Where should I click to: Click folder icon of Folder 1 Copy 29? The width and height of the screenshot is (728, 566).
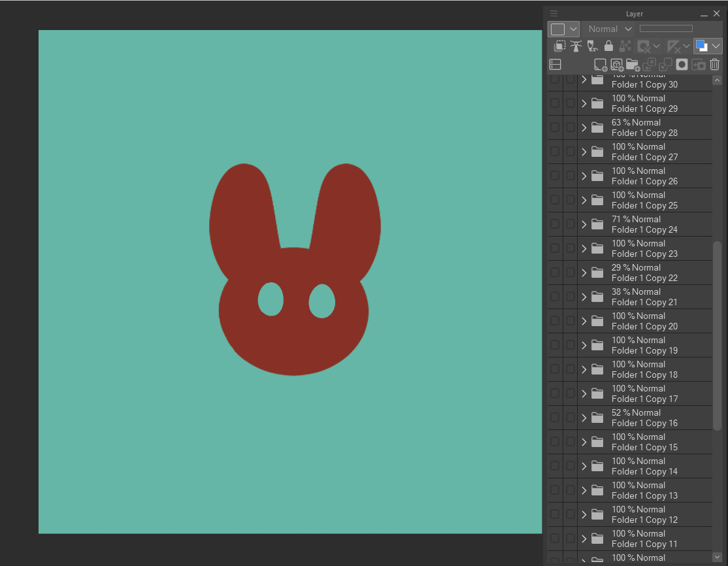click(x=597, y=103)
